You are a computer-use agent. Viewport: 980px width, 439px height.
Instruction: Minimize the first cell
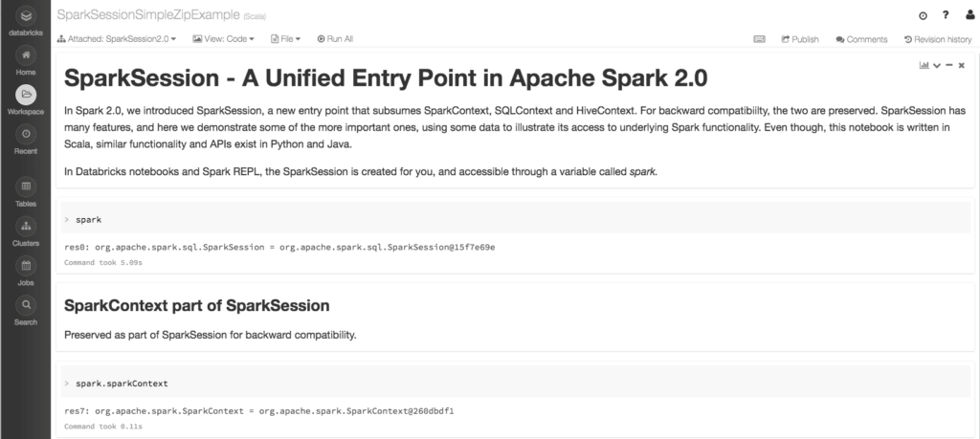[948, 65]
